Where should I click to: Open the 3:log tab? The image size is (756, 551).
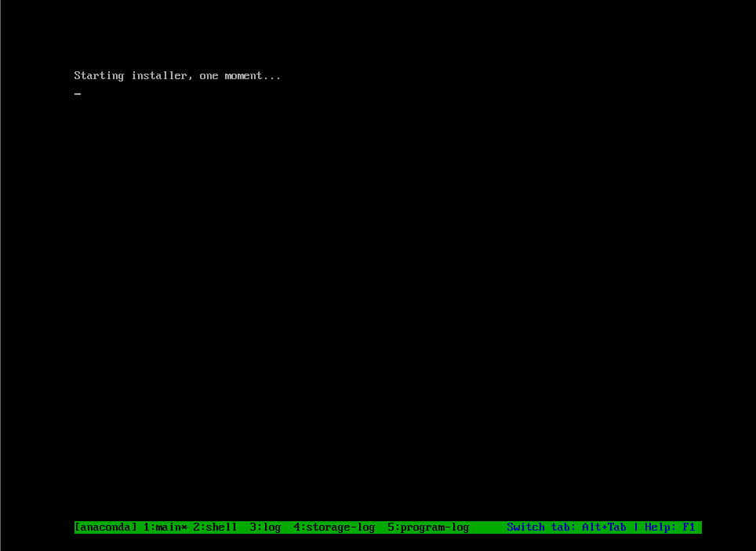click(265, 527)
